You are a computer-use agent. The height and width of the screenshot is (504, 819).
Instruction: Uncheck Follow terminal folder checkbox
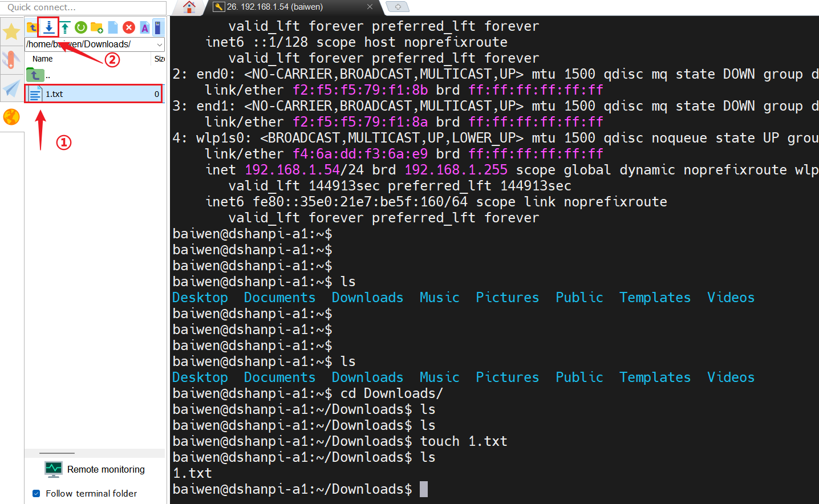(37, 493)
